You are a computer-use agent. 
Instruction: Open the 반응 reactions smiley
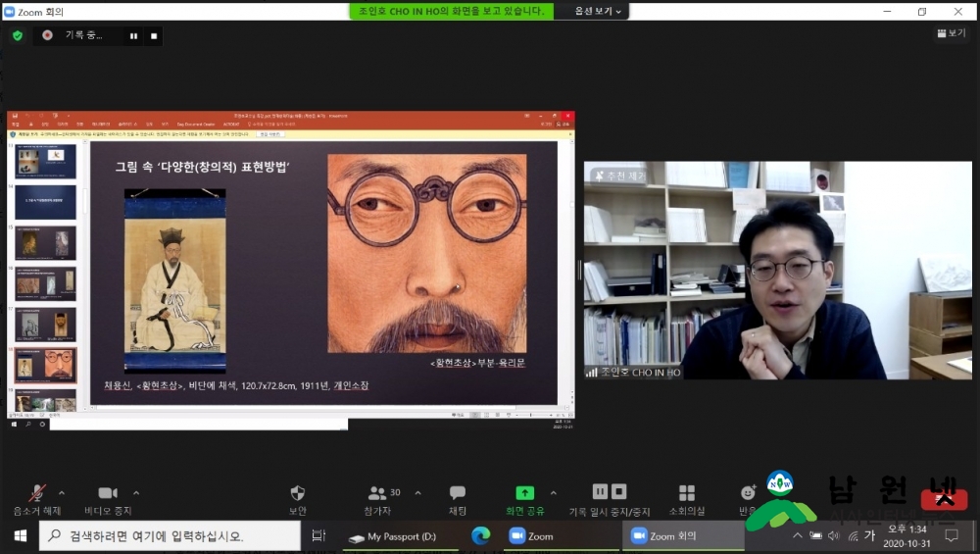pyautogui.click(x=748, y=493)
